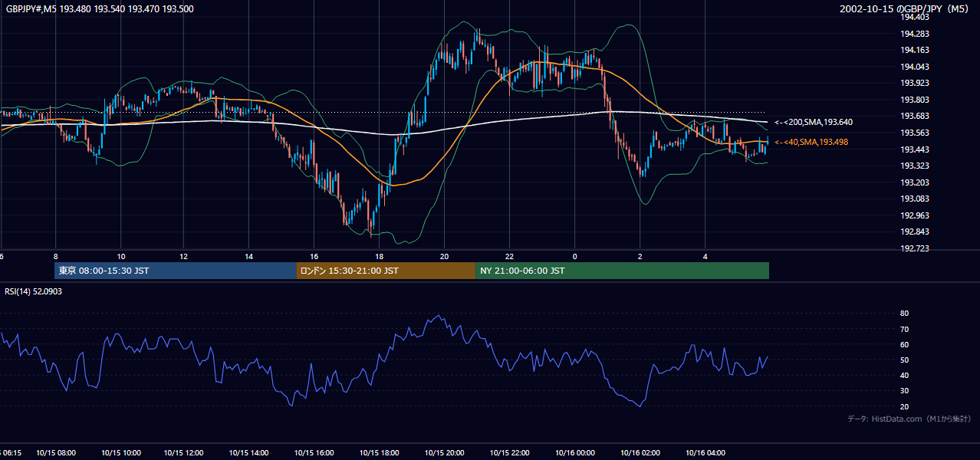Click hour label 8 below price chart
The image size is (980, 460).
click(x=55, y=256)
